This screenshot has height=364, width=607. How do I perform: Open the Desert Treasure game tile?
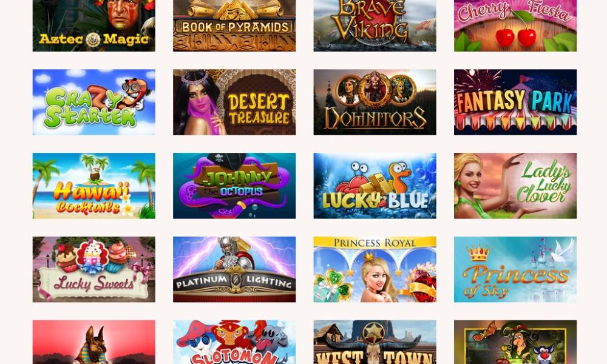click(234, 102)
